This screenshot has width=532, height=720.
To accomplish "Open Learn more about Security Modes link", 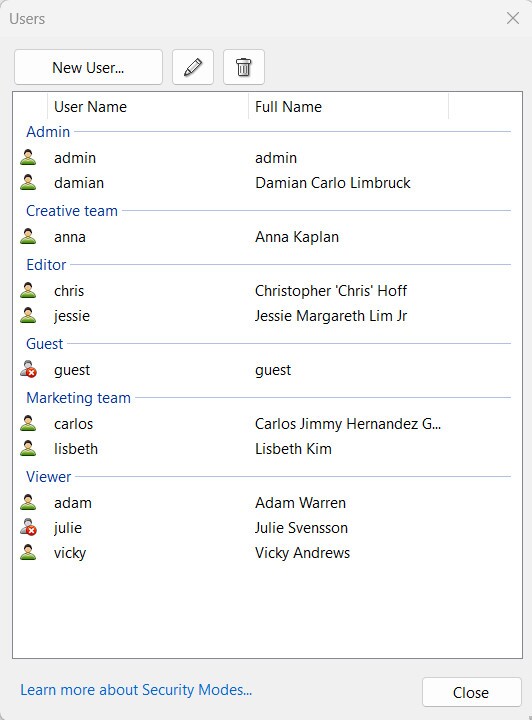I will (136, 690).
